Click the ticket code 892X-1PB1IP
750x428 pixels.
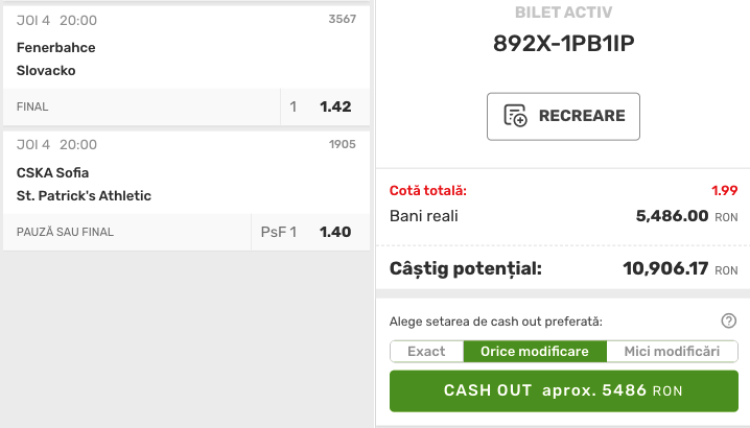pos(564,43)
